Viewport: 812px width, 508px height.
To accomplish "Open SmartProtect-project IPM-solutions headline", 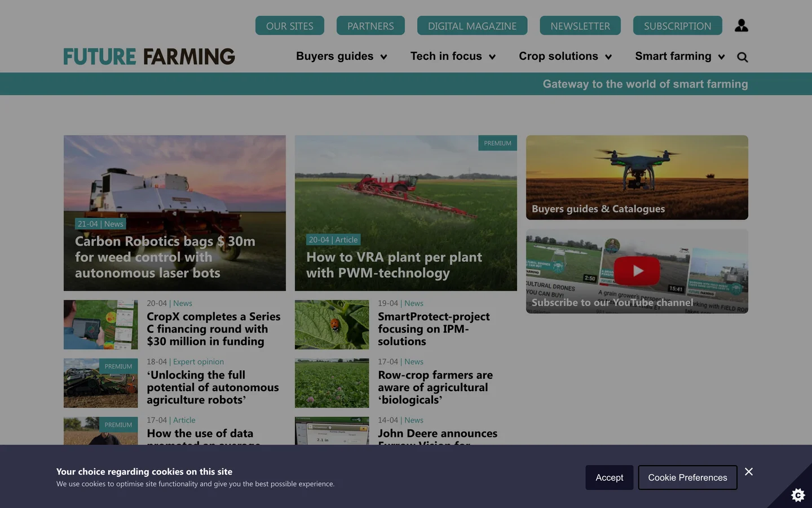I will click(x=434, y=329).
